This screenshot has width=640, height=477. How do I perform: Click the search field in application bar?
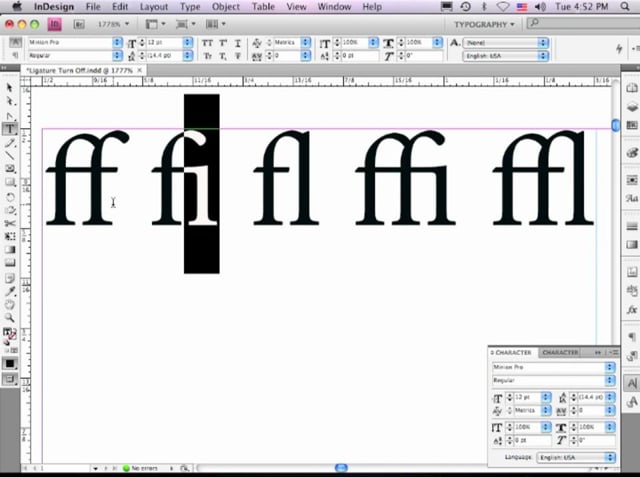tap(584, 23)
